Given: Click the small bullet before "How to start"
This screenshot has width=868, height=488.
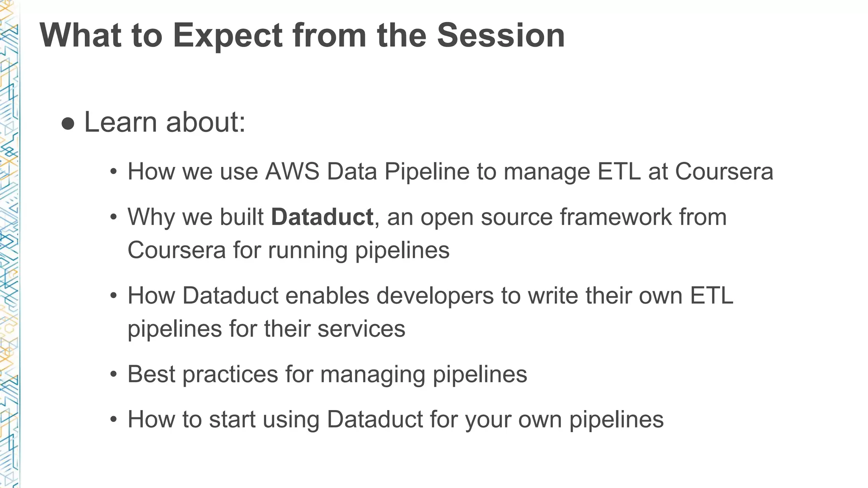Looking at the screenshot, I should (x=113, y=420).
